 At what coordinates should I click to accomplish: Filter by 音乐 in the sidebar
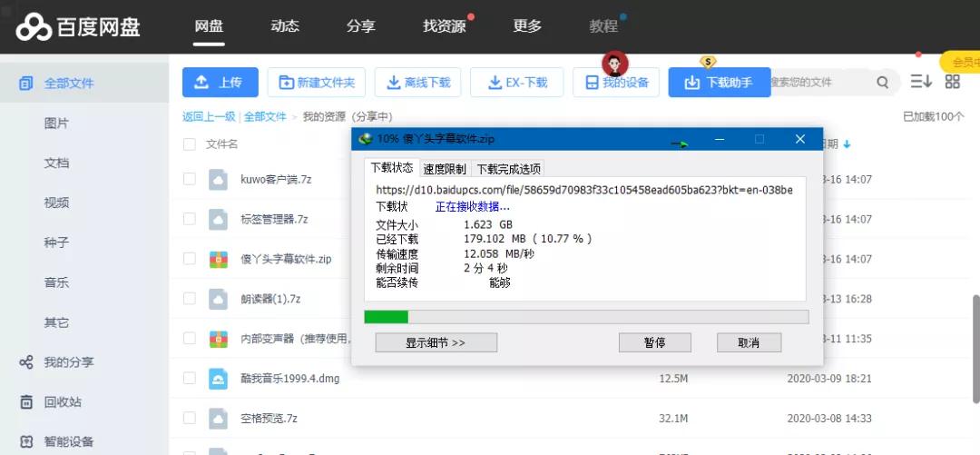pyautogui.click(x=56, y=282)
